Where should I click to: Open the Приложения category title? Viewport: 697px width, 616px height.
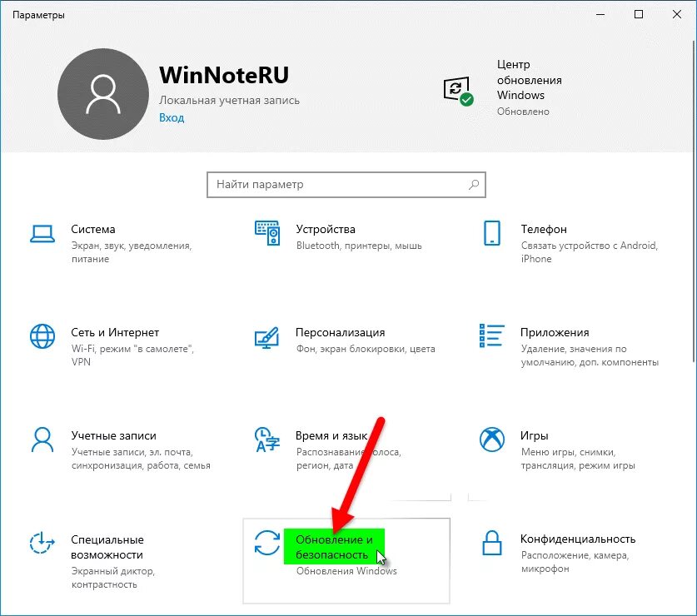click(555, 332)
